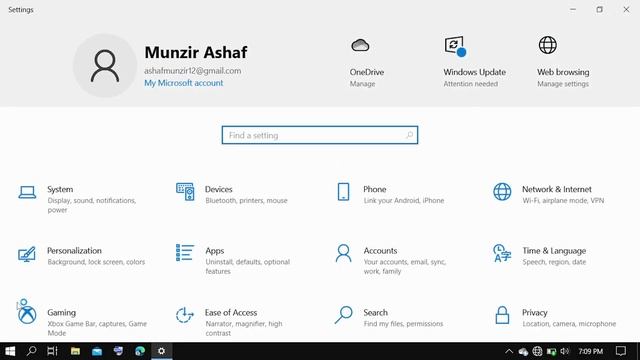Open the Windows Start menu

pos(10,351)
